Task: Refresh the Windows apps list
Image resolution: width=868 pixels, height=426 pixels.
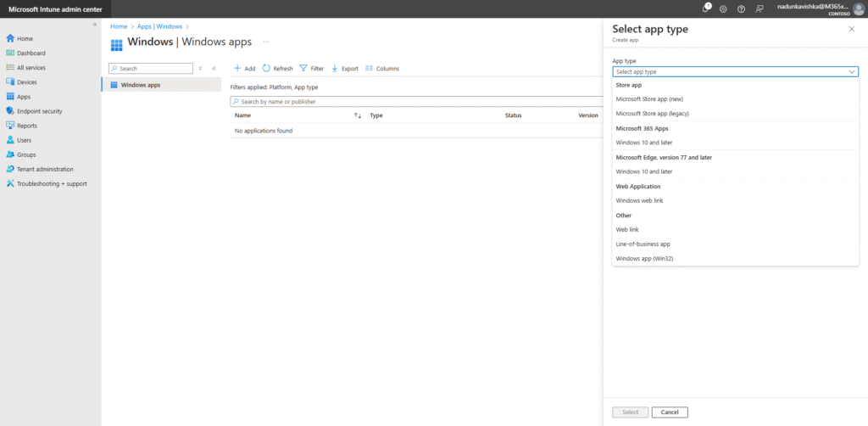Action: pyautogui.click(x=277, y=69)
